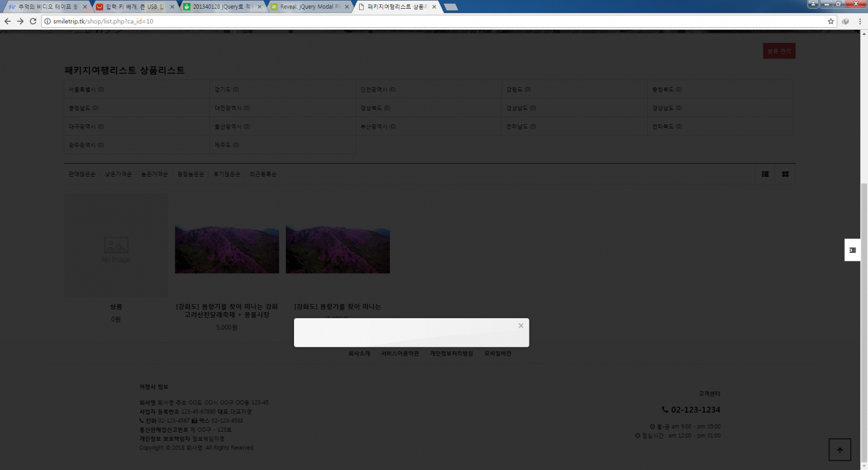
Task: Open 충청남도 (0) category
Action: [x=84, y=108]
